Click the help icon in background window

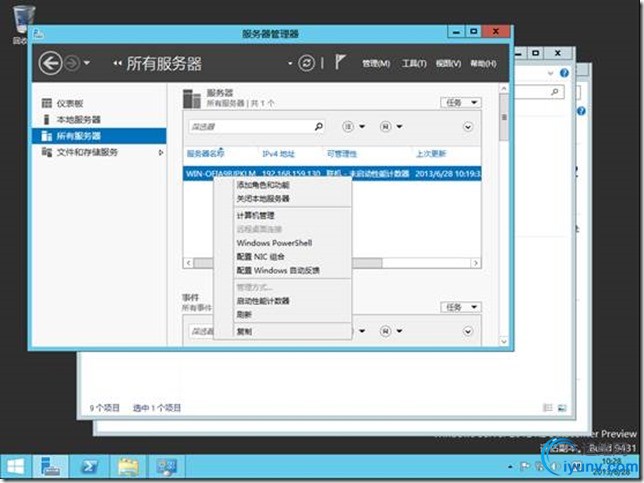(564, 73)
